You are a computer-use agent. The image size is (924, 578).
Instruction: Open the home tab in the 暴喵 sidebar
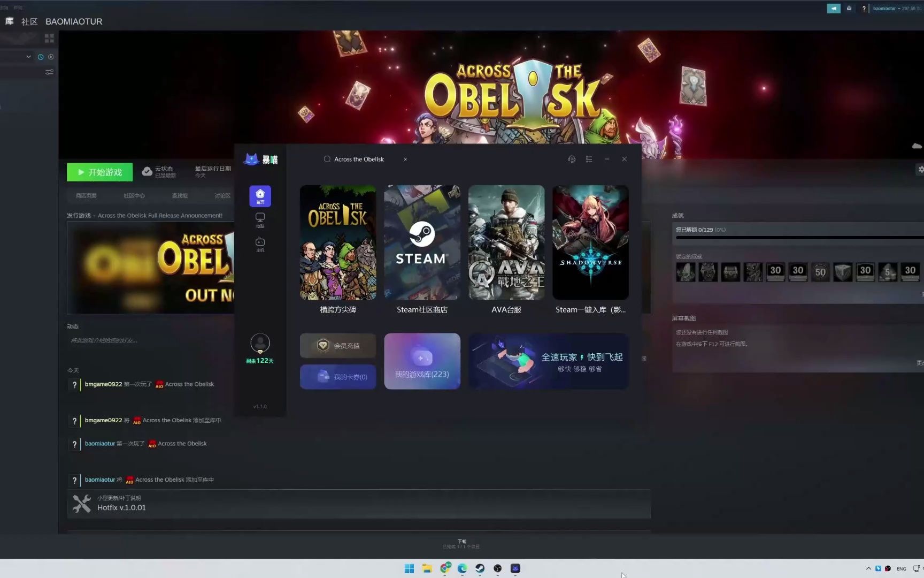tap(260, 196)
